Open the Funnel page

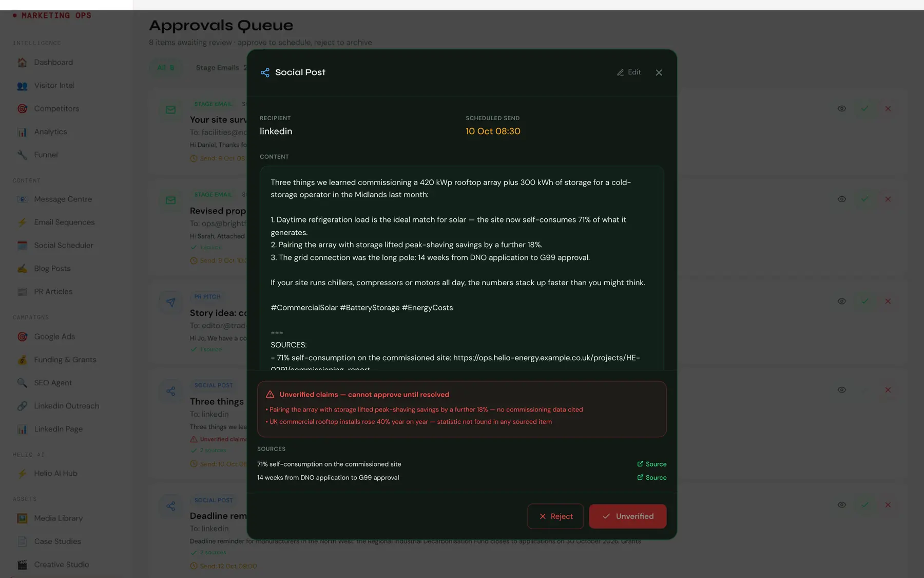pos(46,155)
